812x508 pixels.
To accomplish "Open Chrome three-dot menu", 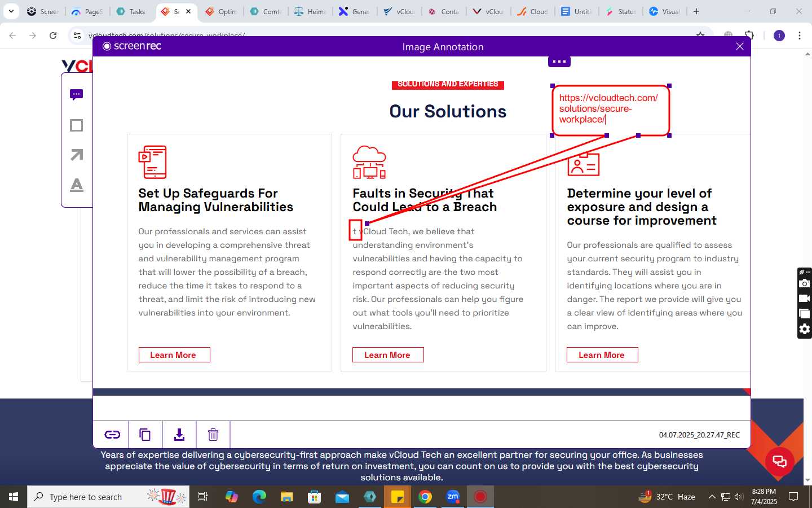I will point(800,36).
